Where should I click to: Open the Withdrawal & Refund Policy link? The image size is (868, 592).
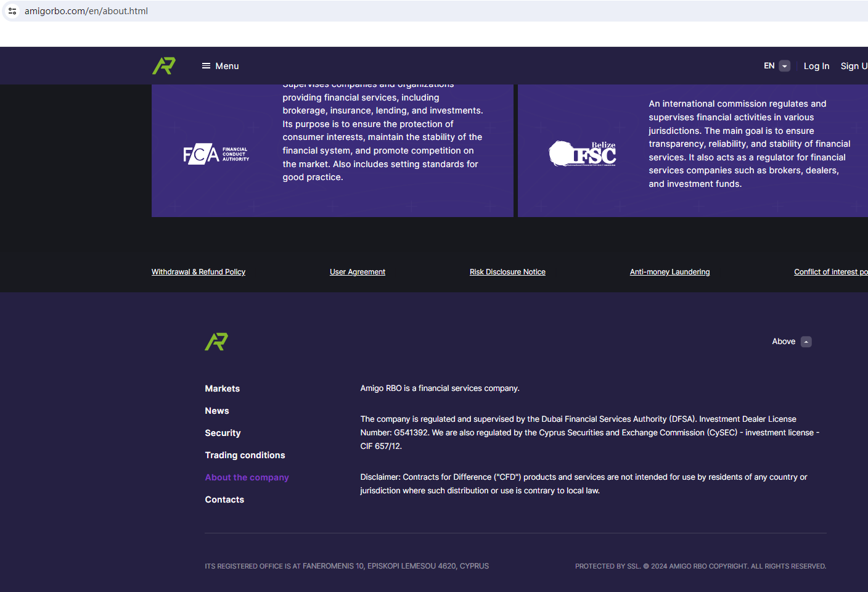point(199,272)
